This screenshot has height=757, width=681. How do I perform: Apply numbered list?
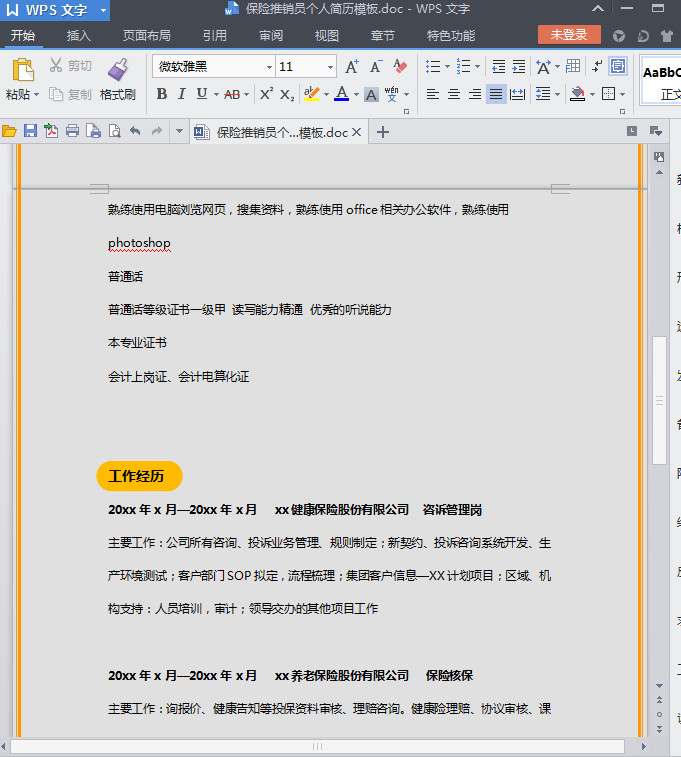(x=463, y=66)
